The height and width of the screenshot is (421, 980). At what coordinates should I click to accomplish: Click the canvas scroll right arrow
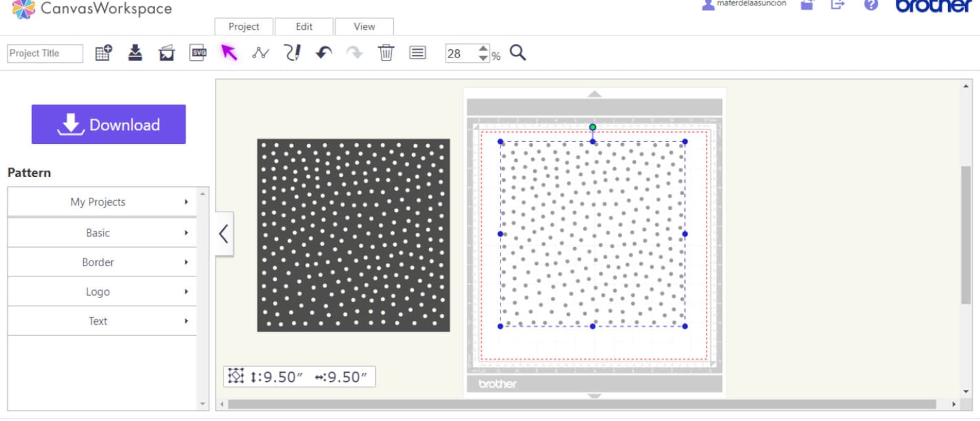[x=953, y=404]
